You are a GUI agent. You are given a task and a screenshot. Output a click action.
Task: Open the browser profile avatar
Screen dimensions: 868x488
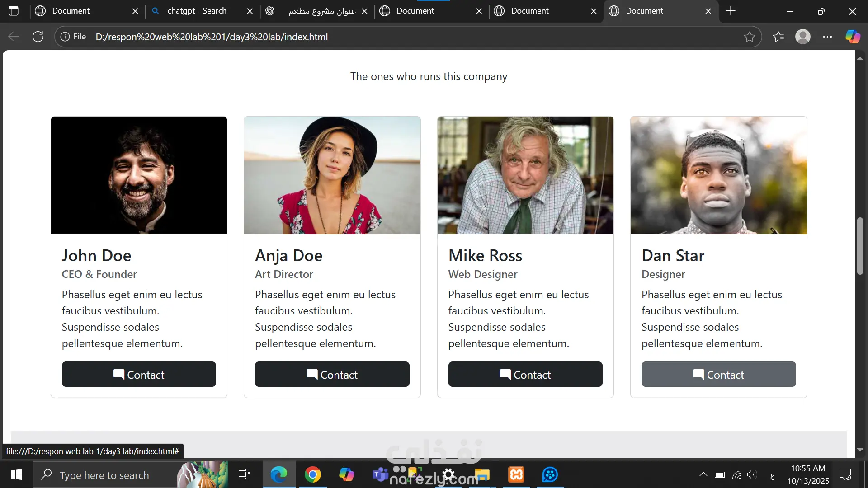[802, 37]
